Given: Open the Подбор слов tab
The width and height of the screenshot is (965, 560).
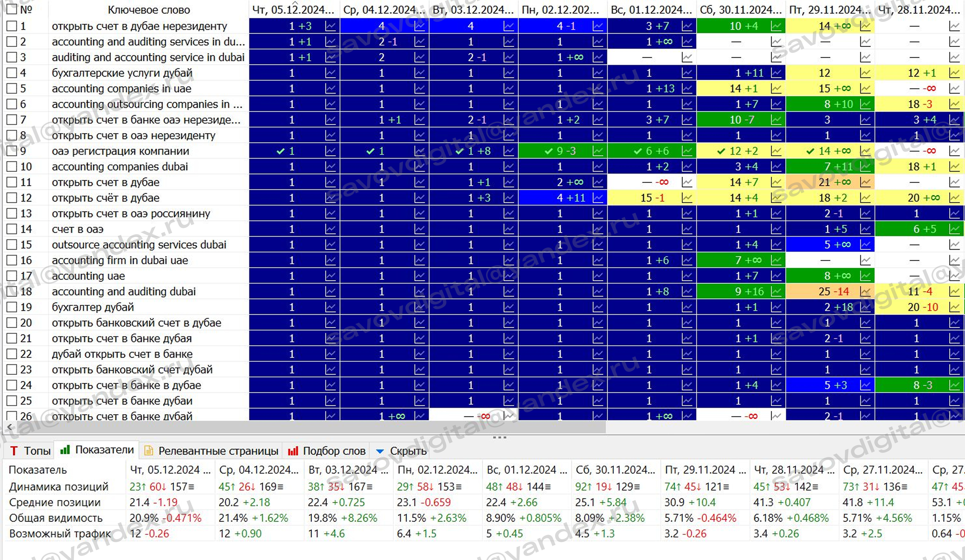Looking at the screenshot, I should [327, 451].
